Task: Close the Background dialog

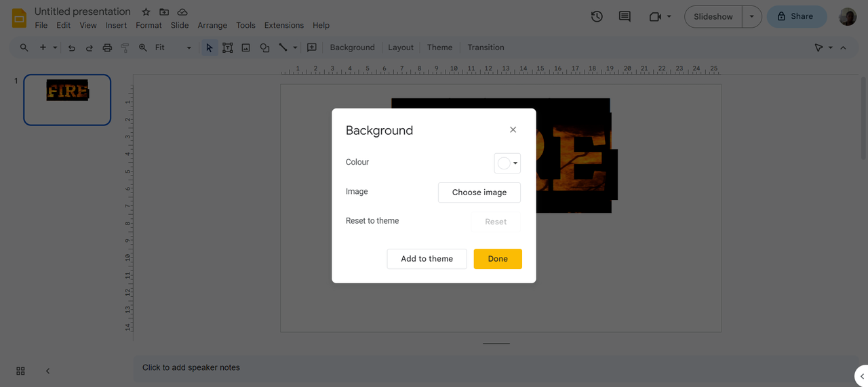Action: coord(513,129)
